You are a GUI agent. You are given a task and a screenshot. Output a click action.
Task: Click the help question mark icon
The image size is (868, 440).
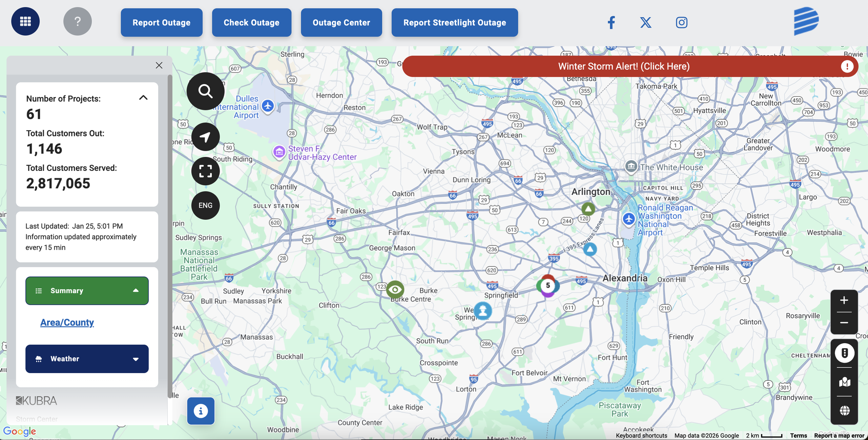point(77,21)
